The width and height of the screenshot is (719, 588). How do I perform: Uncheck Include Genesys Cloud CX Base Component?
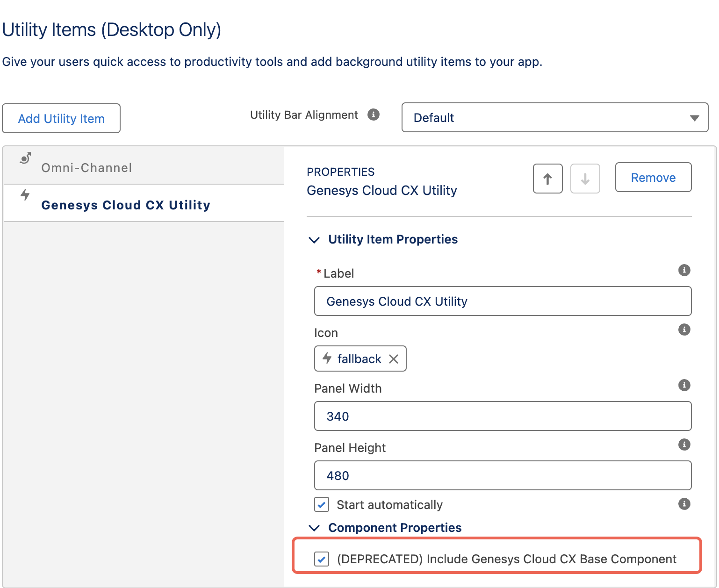[x=322, y=559]
